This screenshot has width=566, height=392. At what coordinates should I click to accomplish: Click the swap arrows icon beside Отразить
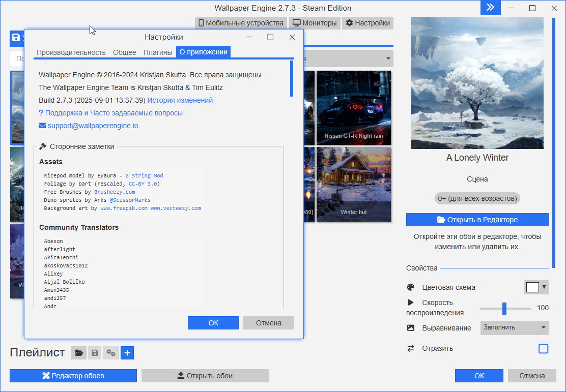(410, 348)
